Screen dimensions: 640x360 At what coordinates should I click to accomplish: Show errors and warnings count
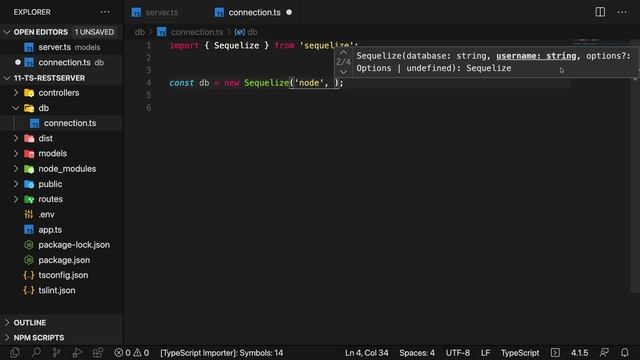pos(131,353)
